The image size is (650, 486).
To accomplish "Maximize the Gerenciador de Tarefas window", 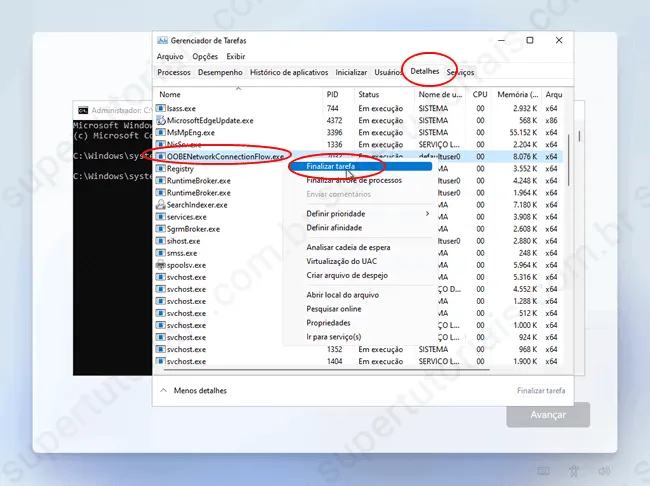I will point(530,40).
